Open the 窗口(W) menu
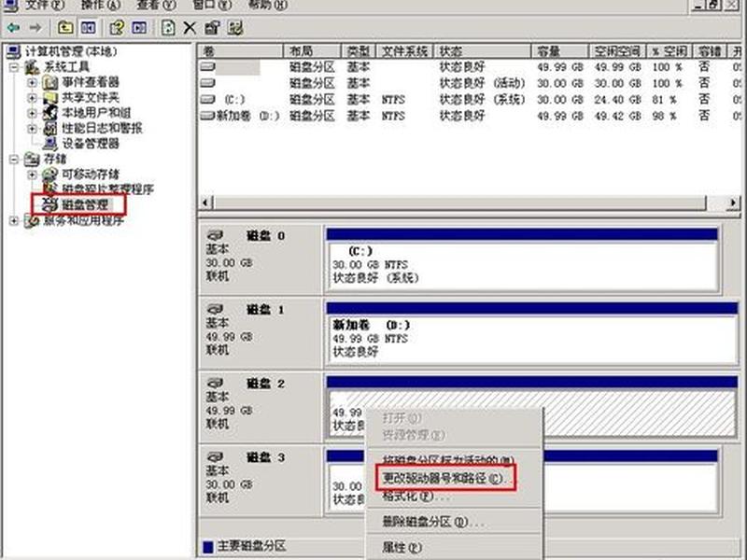 [212, 6]
